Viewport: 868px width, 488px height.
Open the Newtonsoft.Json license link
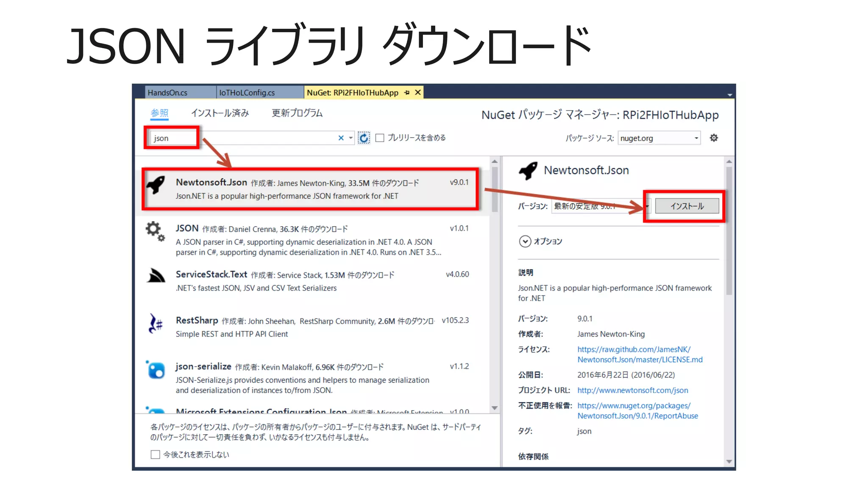640,355
